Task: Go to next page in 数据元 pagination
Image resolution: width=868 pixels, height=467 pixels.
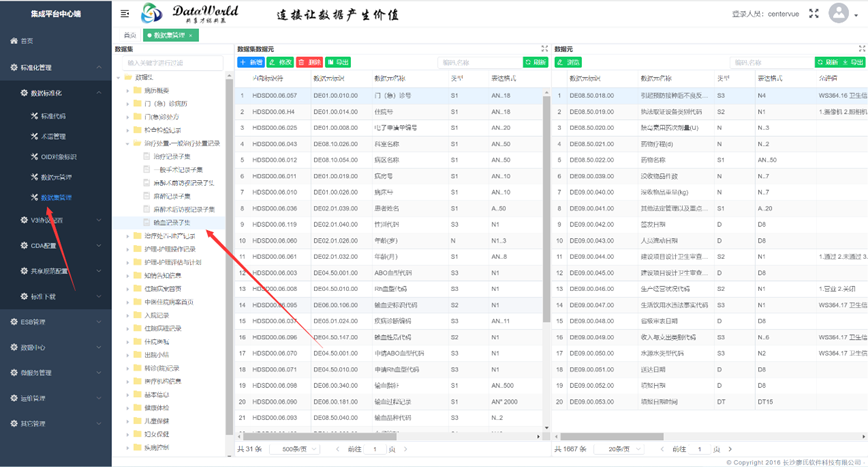Action: pos(730,449)
